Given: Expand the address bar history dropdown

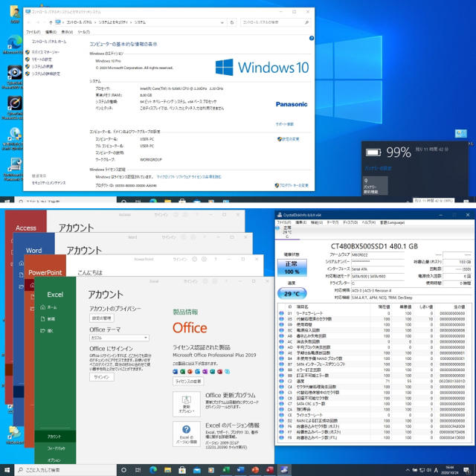Looking at the screenshot, I should (222, 22).
